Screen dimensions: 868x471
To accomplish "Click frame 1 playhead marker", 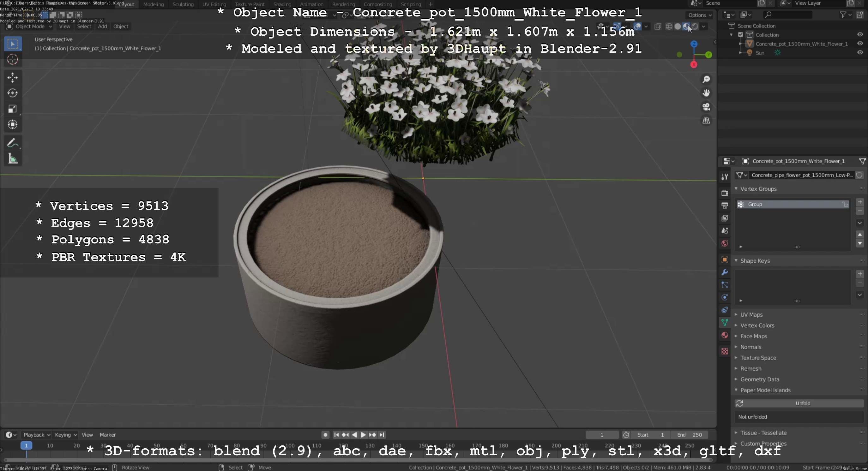I will (x=26, y=445).
